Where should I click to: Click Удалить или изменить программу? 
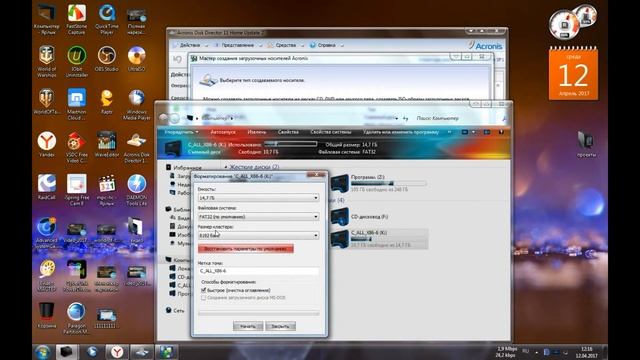(401, 132)
